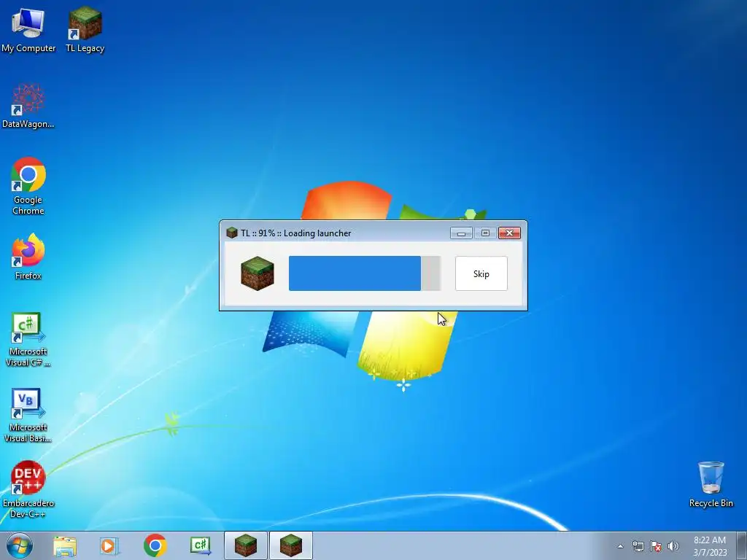This screenshot has height=560, width=747.
Task: Select My Computer desktop icon
Action: (28, 29)
